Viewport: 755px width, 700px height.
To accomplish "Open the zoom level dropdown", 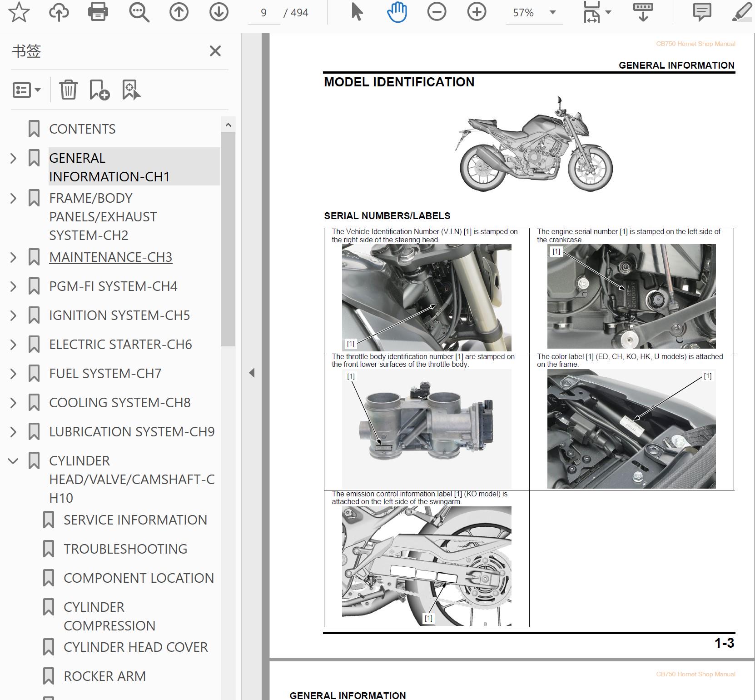I will click(x=553, y=12).
